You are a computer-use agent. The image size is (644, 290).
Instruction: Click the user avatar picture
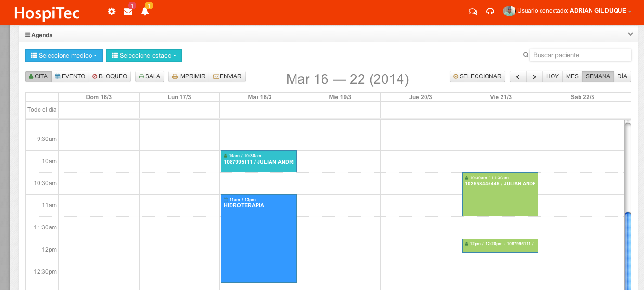pyautogui.click(x=509, y=11)
